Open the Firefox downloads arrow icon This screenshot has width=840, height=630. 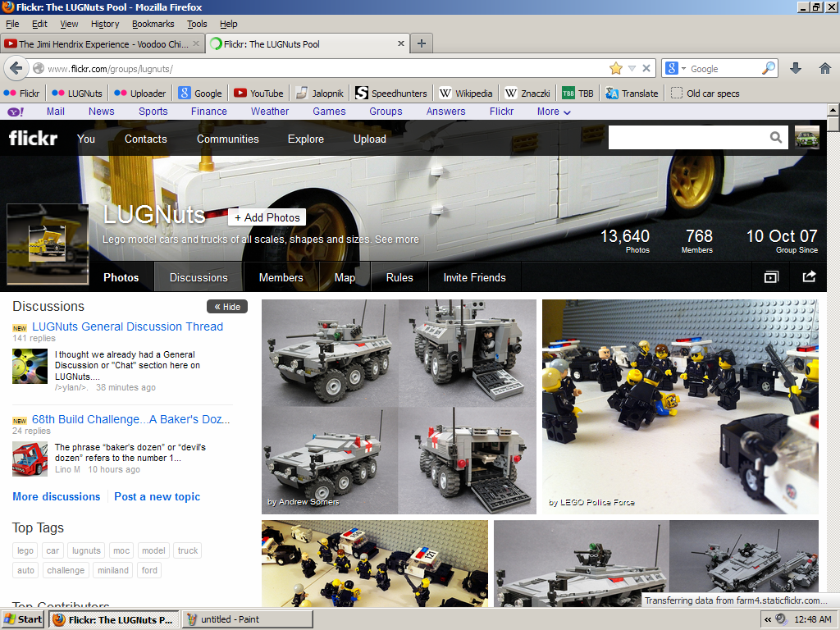(x=796, y=68)
